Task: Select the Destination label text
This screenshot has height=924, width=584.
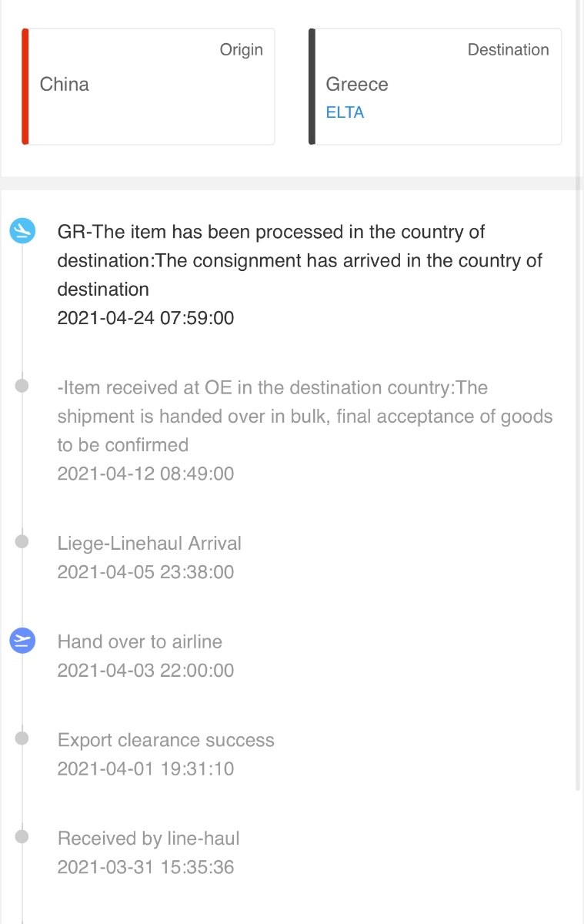Action: pyautogui.click(x=509, y=49)
